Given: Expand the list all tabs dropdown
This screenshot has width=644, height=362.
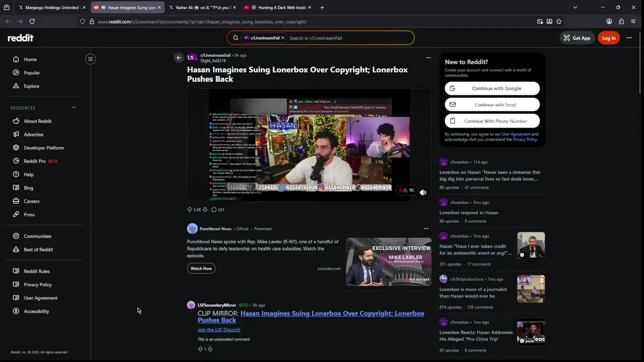Looking at the screenshot, I should (575, 8).
